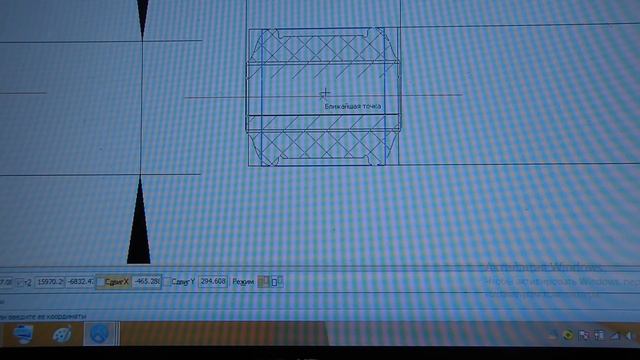Select the first Режим mode icon
Image resolution: width=640 pixels, height=360 pixels.
pos(263,282)
